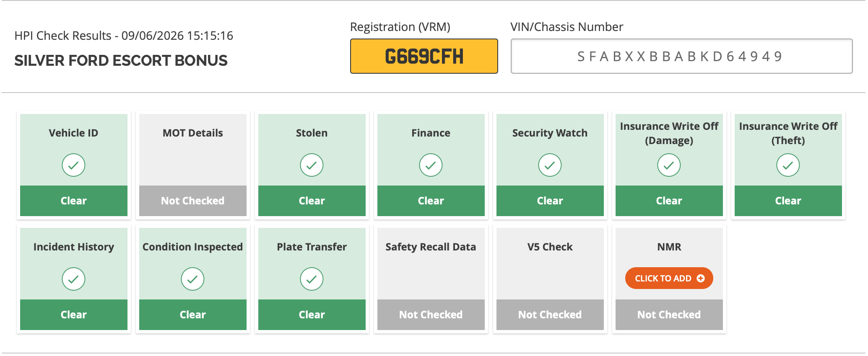This screenshot has height=356, width=868.
Task: Click the Plate Transfer checkmark icon
Action: pyautogui.click(x=312, y=279)
